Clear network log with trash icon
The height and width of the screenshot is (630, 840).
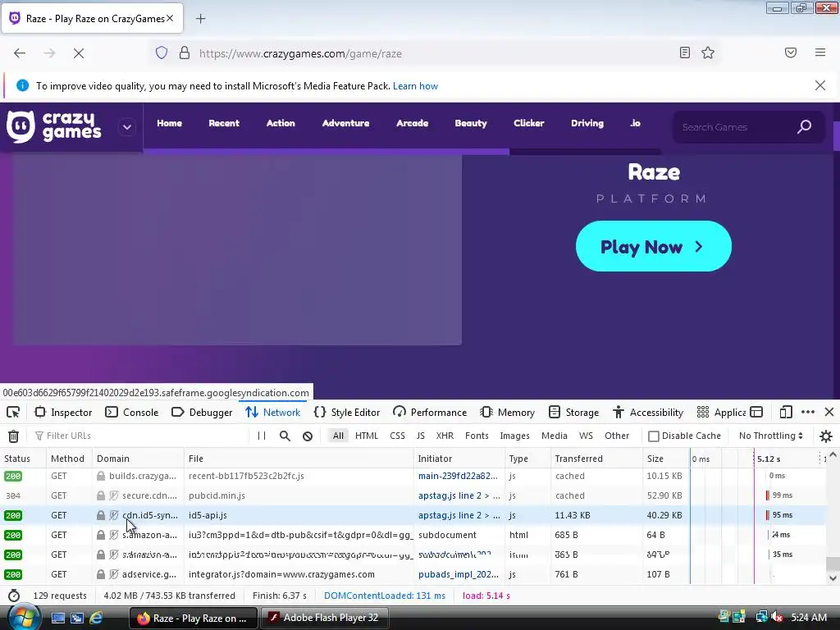click(x=13, y=436)
